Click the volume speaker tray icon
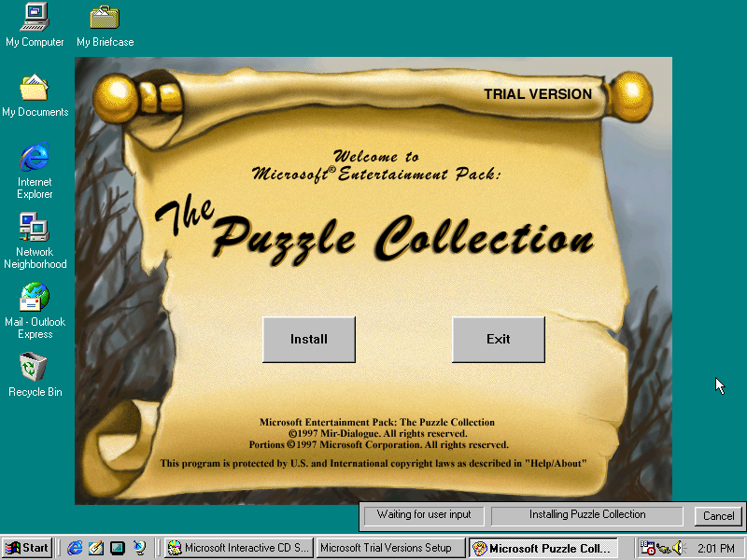 [678, 548]
